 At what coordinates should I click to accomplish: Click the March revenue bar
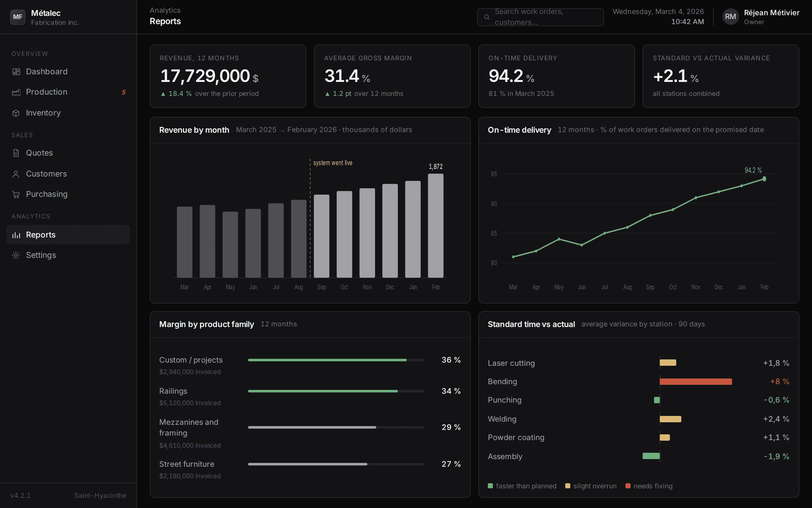click(x=185, y=242)
